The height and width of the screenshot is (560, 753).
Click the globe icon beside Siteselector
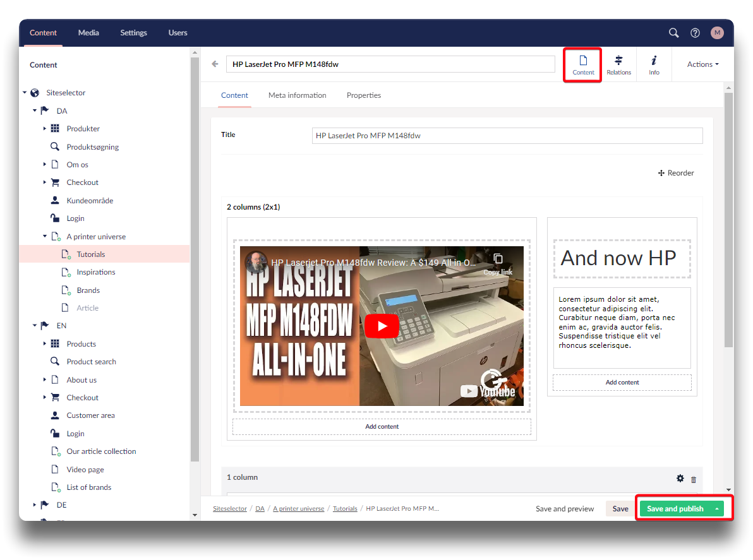coord(35,93)
